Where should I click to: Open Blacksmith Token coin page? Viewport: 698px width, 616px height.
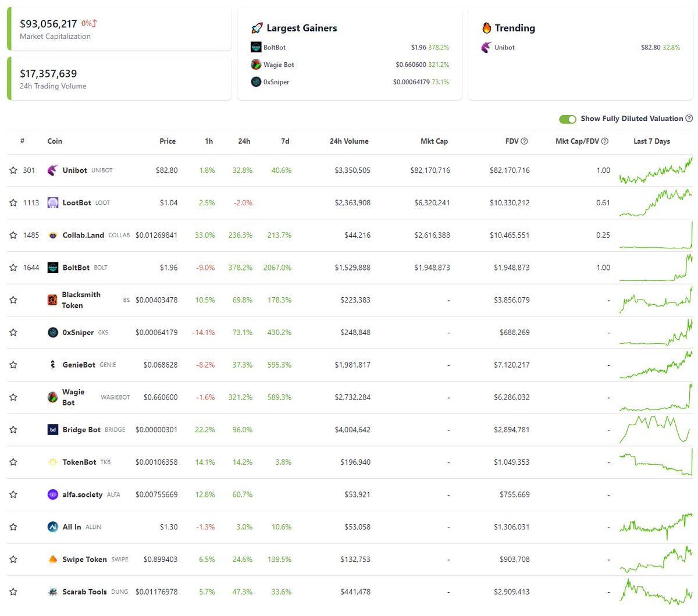(x=81, y=300)
